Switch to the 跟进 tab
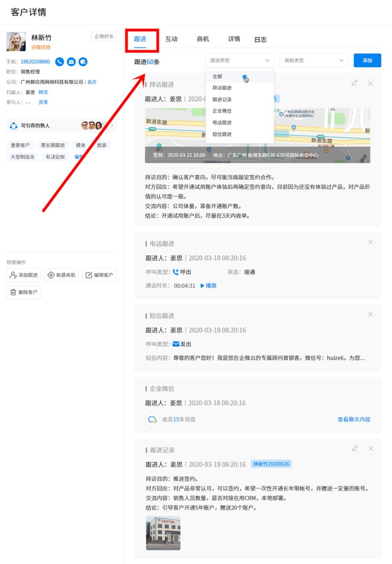 (140, 39)
